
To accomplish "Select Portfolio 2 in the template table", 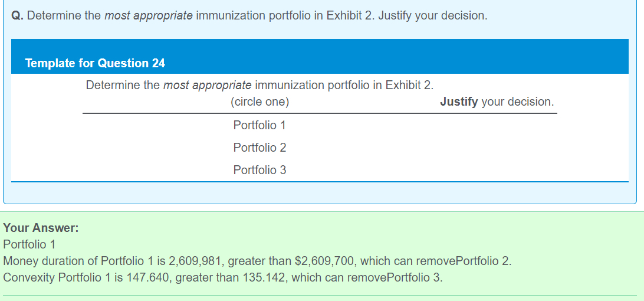I will [x=259, y=148].
